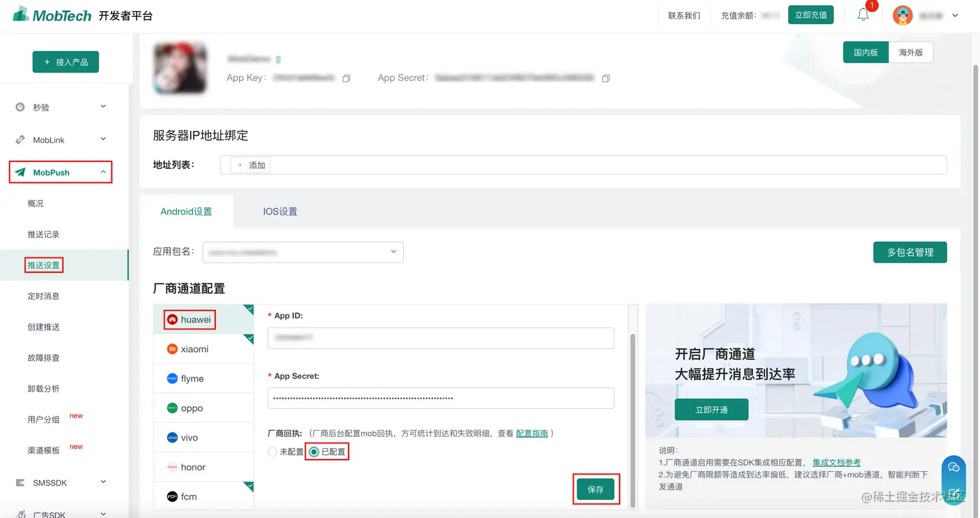Image resolution: width=980 pixels, height=518 pixels.
Task: Click the 保存 button
Action: pos(596,489)
